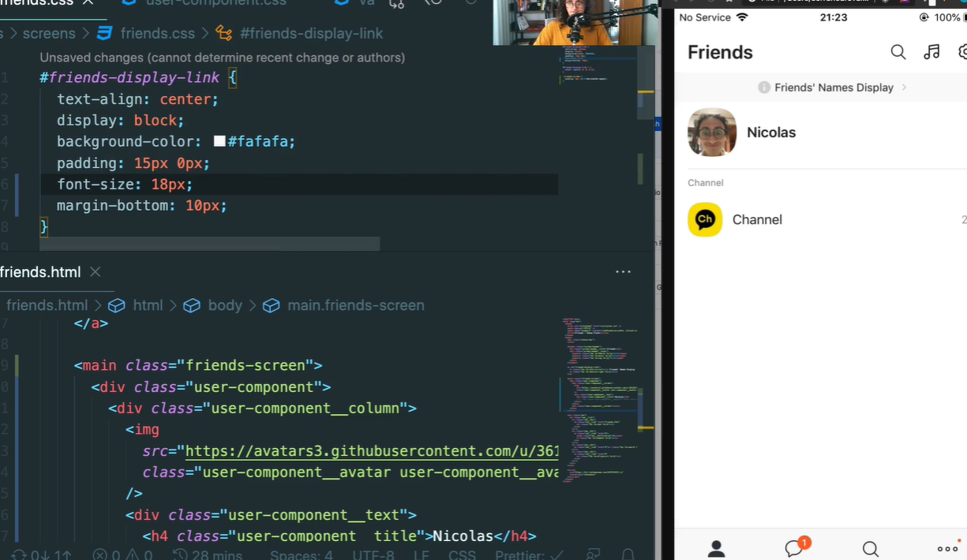This screenshot has width=967, height=560.
Task: Tap the info icon beside Friends' Names Display
Action: click(x=764, y=88)
